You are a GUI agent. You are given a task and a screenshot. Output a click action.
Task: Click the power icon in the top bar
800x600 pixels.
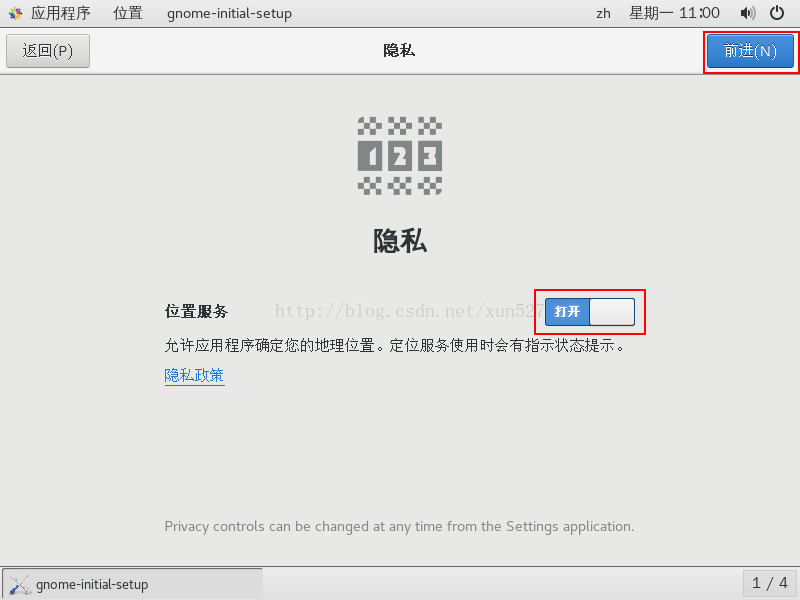tap(777, 13)
